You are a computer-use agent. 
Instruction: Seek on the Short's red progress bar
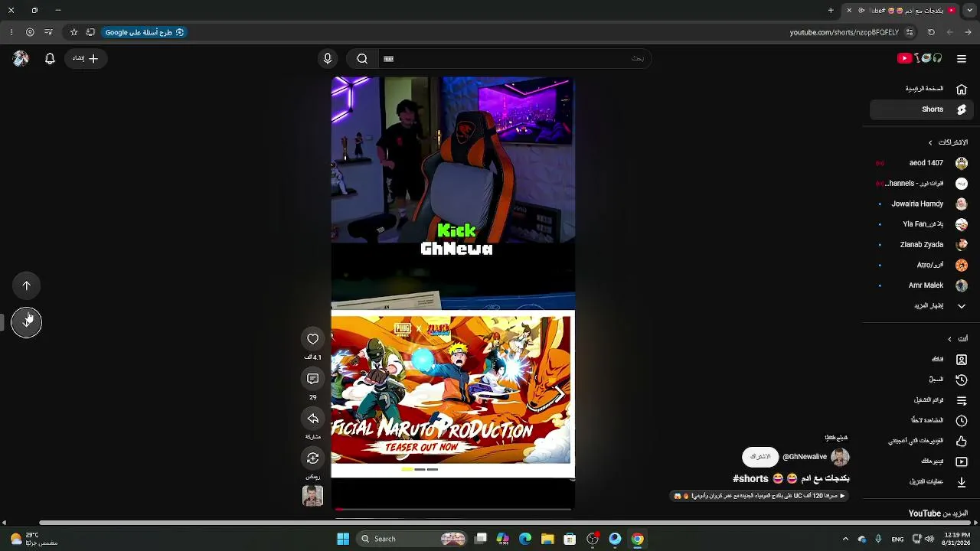point(453,509)
